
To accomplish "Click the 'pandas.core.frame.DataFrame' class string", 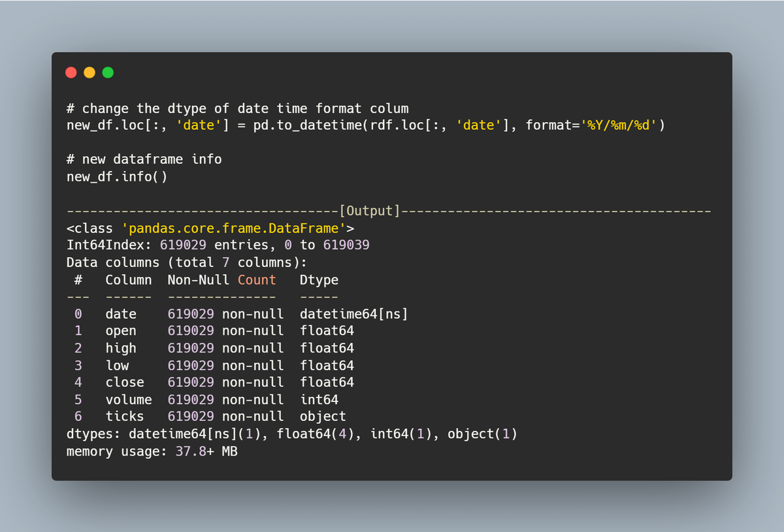I will 234,228.
